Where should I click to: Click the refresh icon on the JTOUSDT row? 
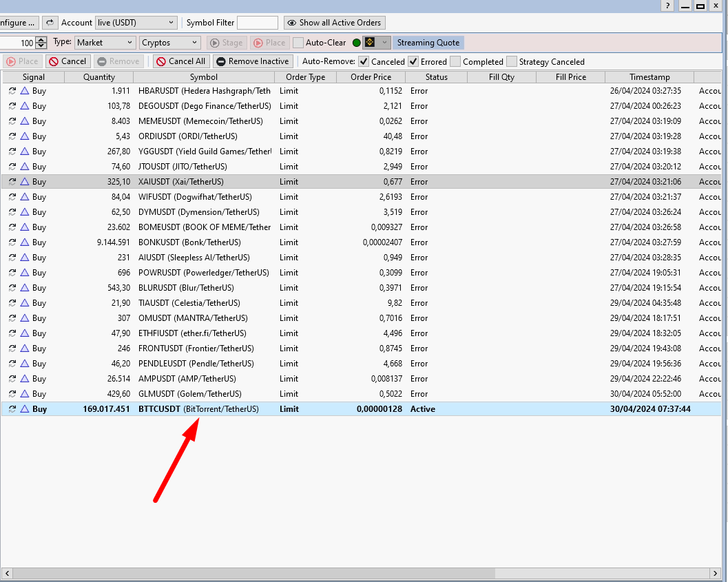[12, 167]
